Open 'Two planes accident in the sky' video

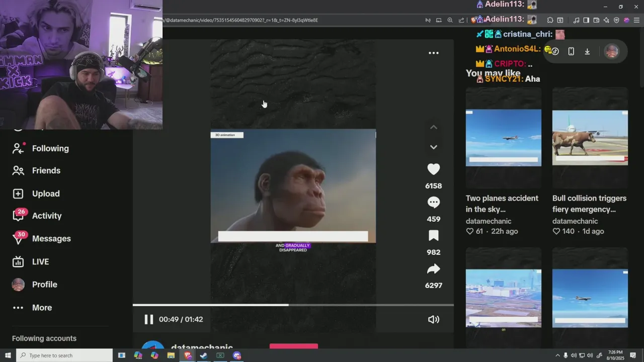point(504,137)
